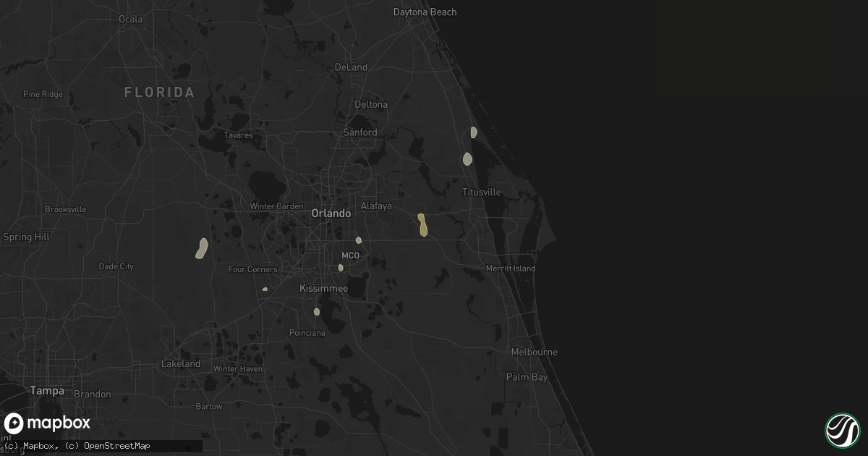Click the Alafaya label

pos(376,206)
